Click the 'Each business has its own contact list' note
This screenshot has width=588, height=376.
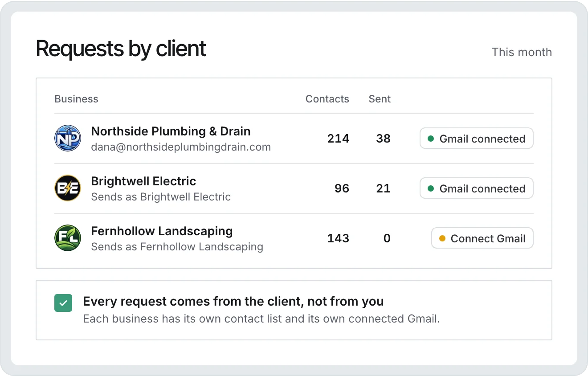point(261,319)
